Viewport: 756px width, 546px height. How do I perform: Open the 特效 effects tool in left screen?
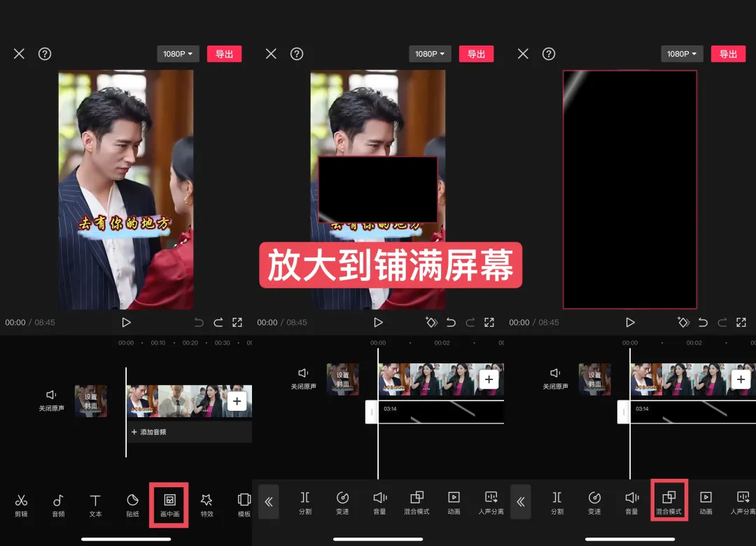[206, 505]
